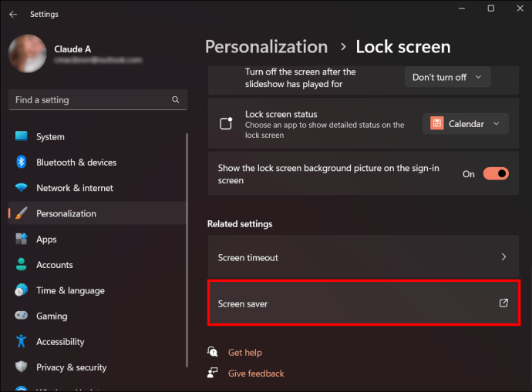Click the Privacy & security shield icon
The height and width of the screenshot is (392, 532).
click(x=22, y=367)
